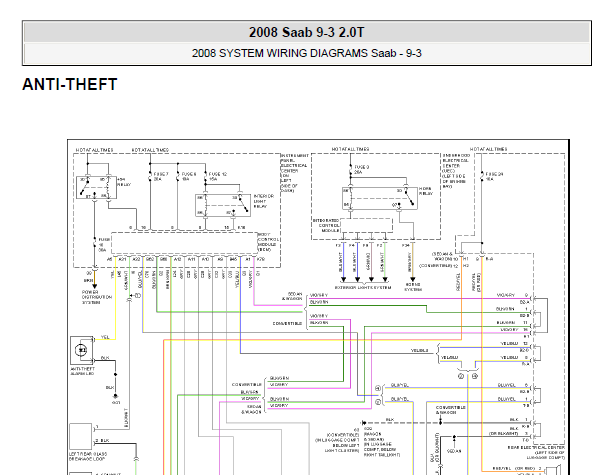Click the 'FUSE 24' label

click(494, 174)
